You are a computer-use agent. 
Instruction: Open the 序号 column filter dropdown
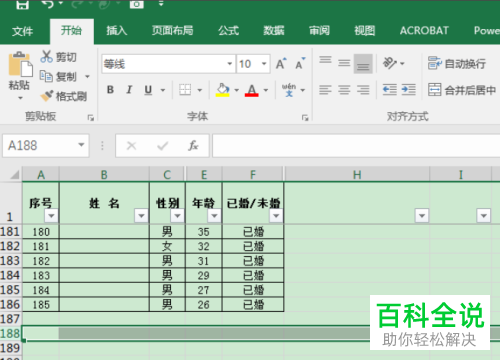(51, 216)
